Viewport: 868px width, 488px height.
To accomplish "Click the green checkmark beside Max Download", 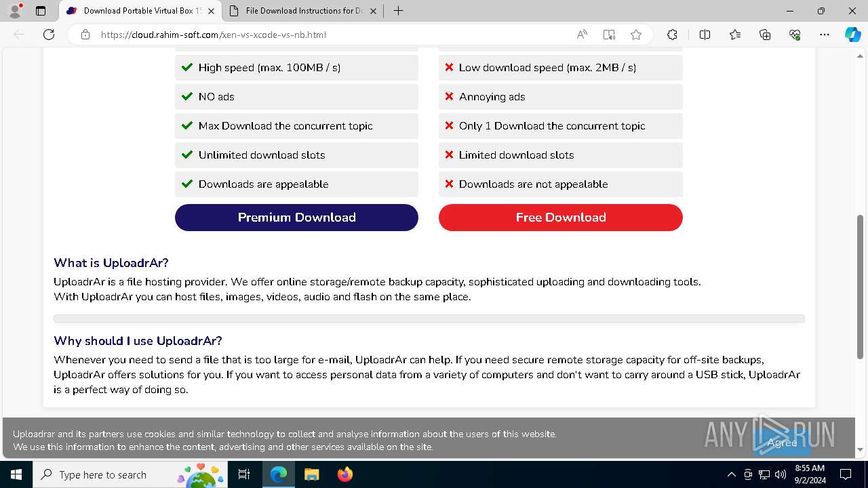I will (187, 125).
